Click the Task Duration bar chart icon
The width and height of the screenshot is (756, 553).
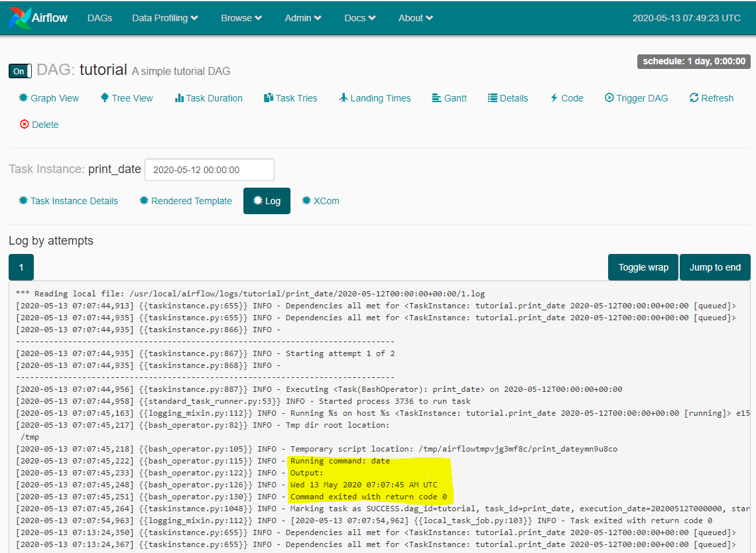[x=179, y=98]
